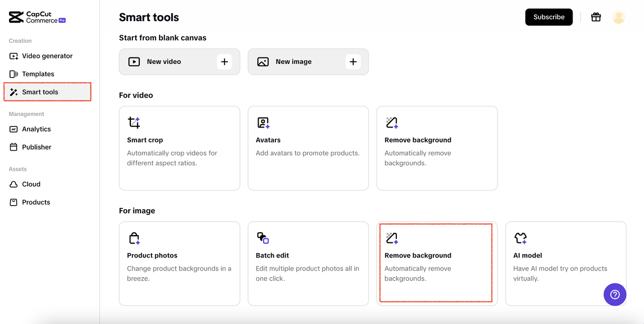The height and width of the screenshot is (324, 644).
Task: Open Analytics in the sidebar
Action: coord(36,129)
